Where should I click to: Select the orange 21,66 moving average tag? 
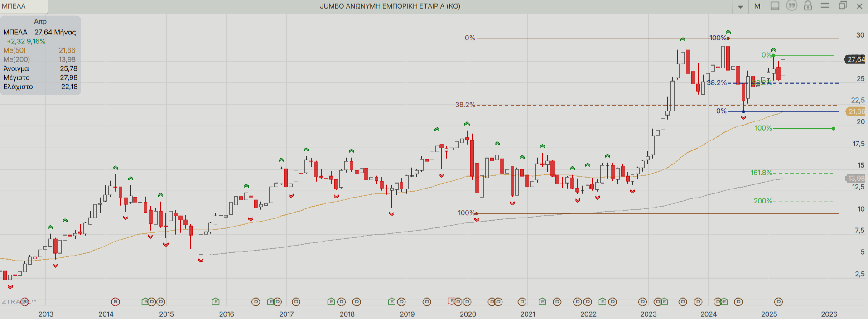pyautogui.click(x=856, y=111)
